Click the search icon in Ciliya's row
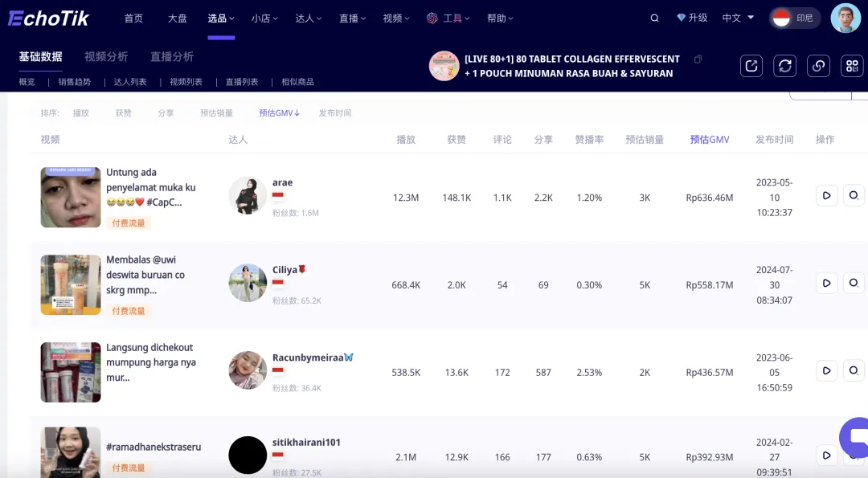Screen dimensions: 868x478 [x=854, y=283]
